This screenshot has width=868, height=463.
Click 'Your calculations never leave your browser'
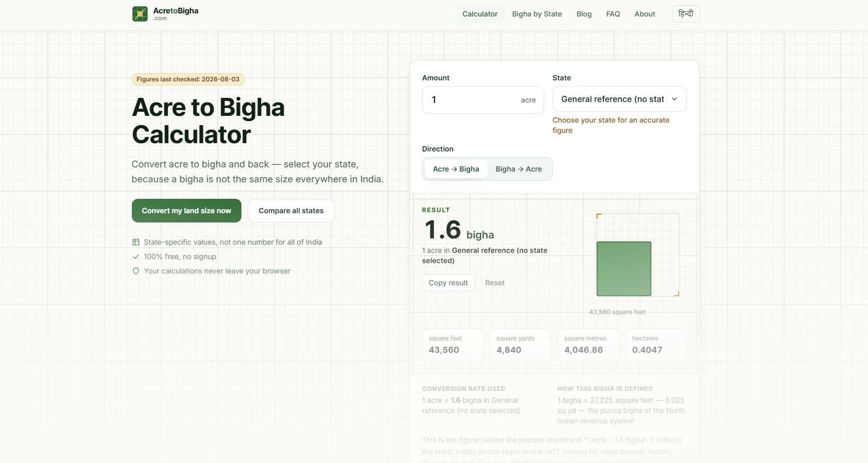[217, 271]
